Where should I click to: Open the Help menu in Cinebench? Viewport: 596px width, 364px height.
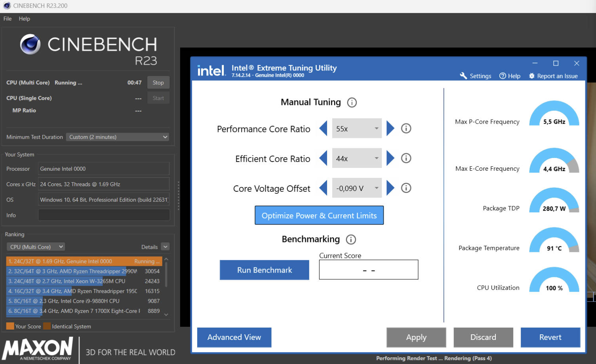coord(24,19)
